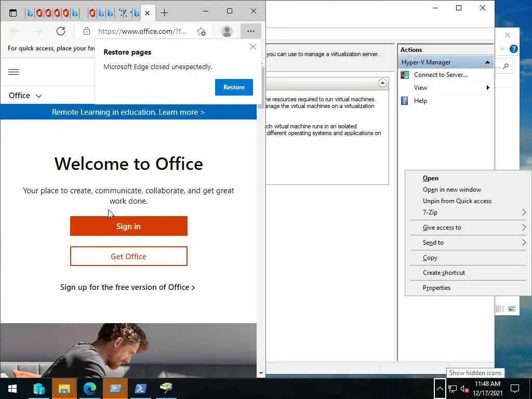Open PowerShell from taskbar
532x399 pixels.
click(140, 389)
